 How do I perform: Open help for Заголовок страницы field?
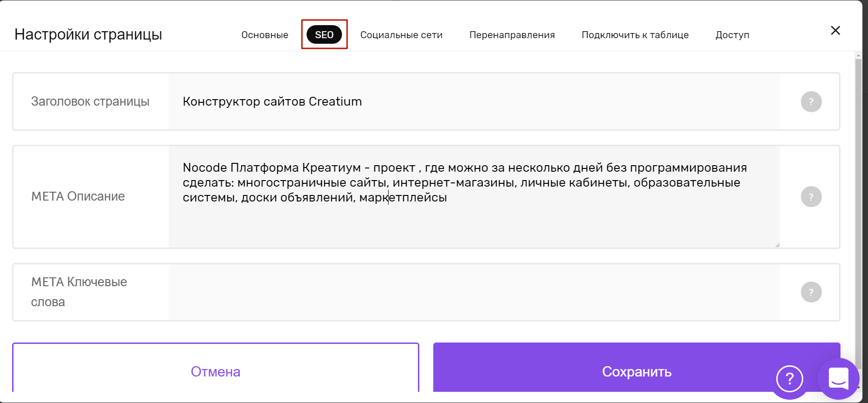(811, 101)
